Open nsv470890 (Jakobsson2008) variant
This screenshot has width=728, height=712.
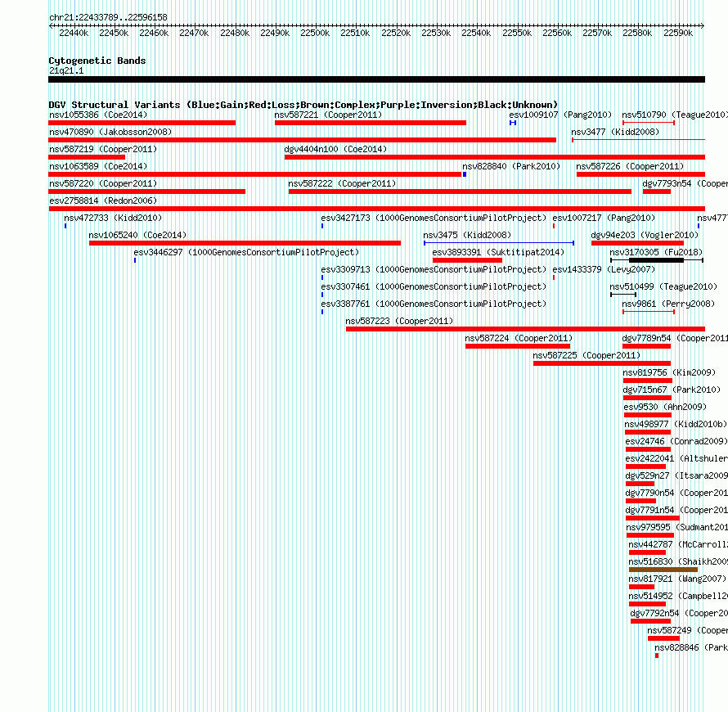[303, 140]
